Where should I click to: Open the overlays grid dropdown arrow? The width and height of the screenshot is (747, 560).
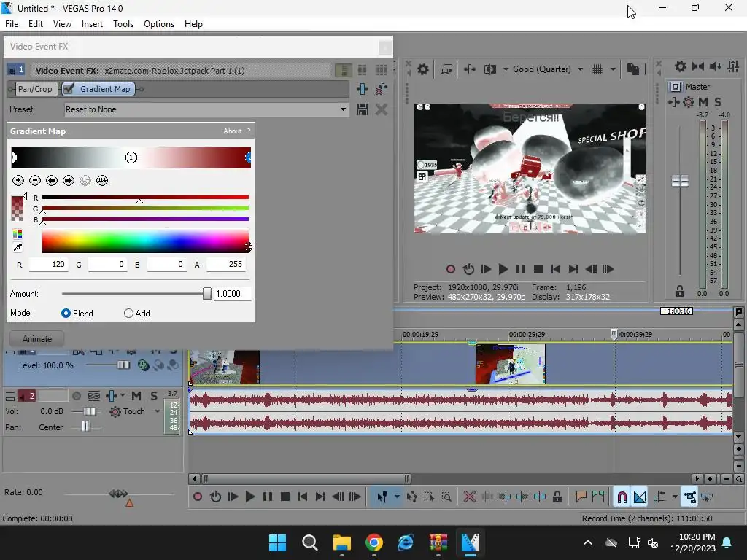[x=613, y=69]
